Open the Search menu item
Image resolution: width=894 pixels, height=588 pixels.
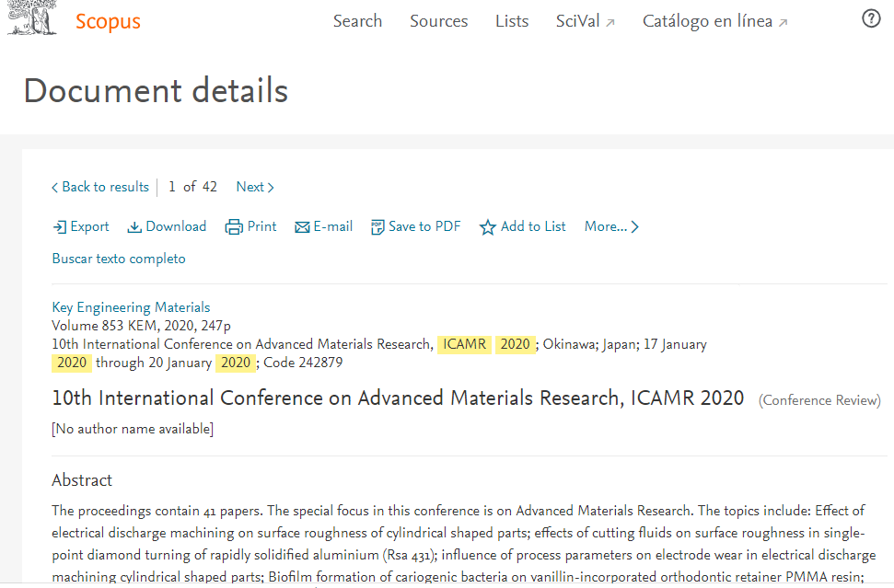click(357, 20)
